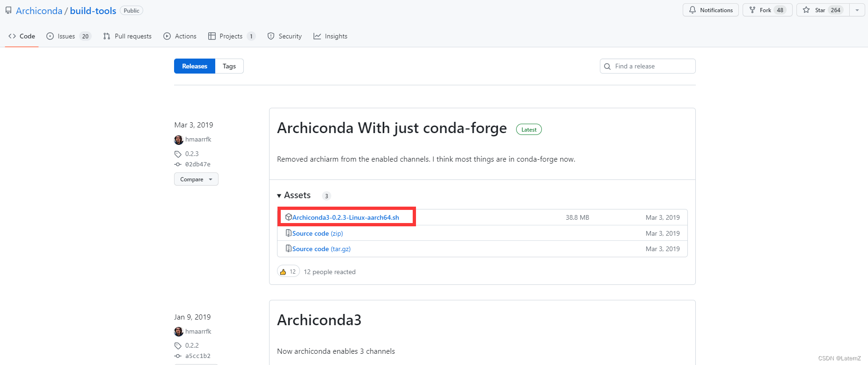This screenshot has height=365, width=868.
Task: Download Source code (zip)
Action: tap(318, 233)
